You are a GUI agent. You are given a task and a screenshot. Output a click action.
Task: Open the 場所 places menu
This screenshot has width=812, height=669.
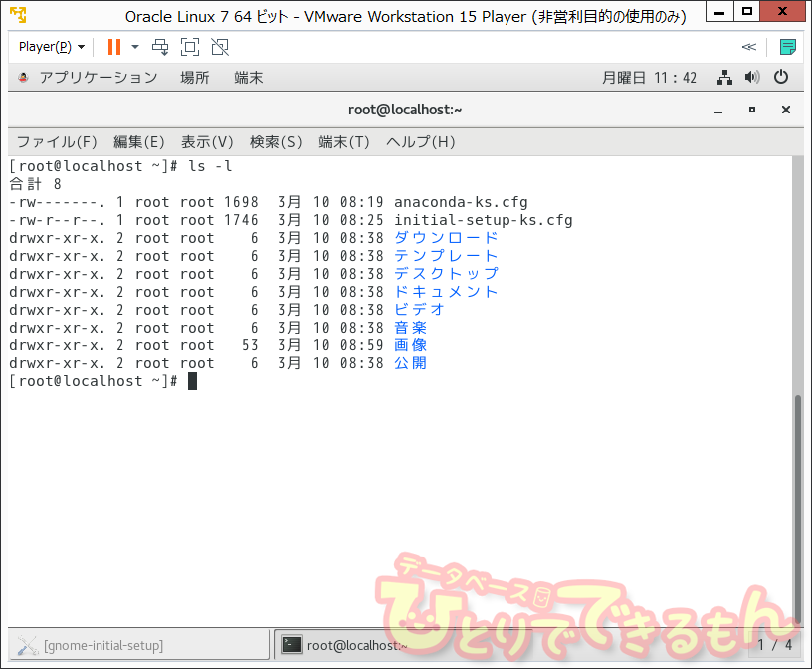point(194,77)
